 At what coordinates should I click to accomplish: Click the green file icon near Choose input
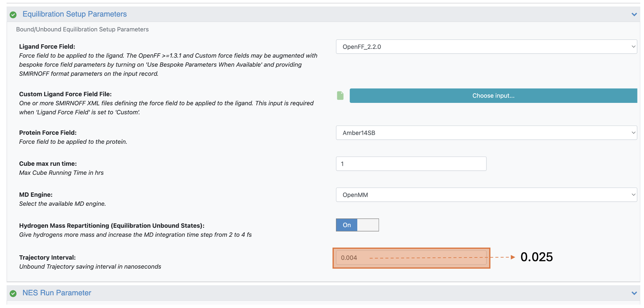pyautogui.click(x=340, y=96)
